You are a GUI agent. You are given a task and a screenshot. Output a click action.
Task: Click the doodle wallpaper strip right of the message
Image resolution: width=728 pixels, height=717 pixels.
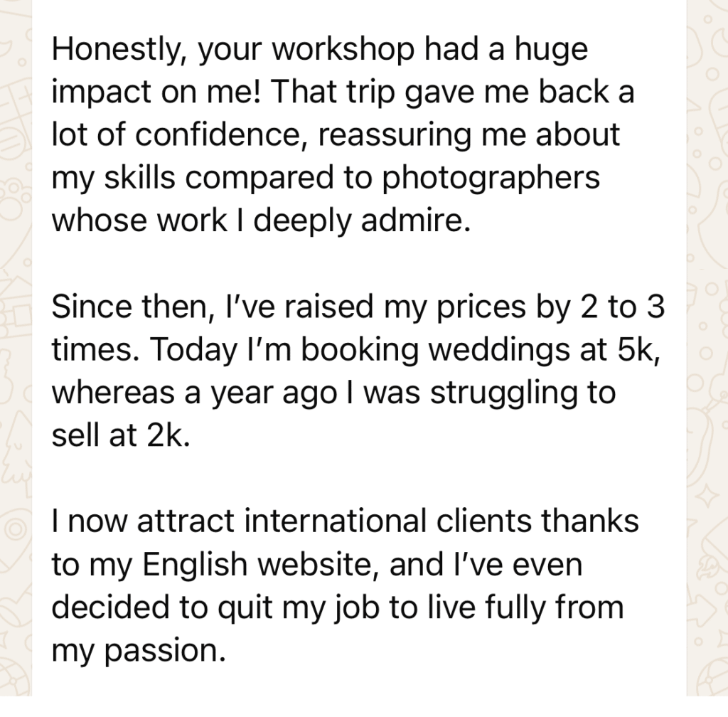(x=707, y=356)
